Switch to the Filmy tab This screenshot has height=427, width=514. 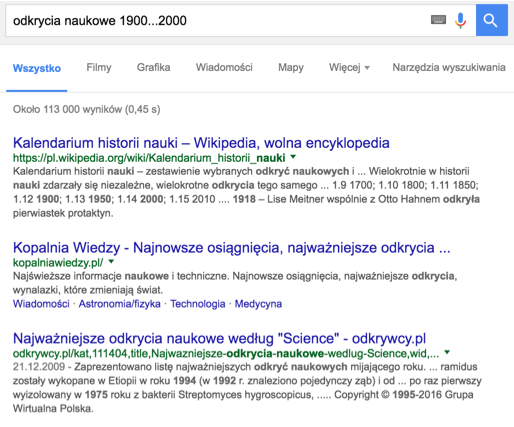click(x=99, y=67)
